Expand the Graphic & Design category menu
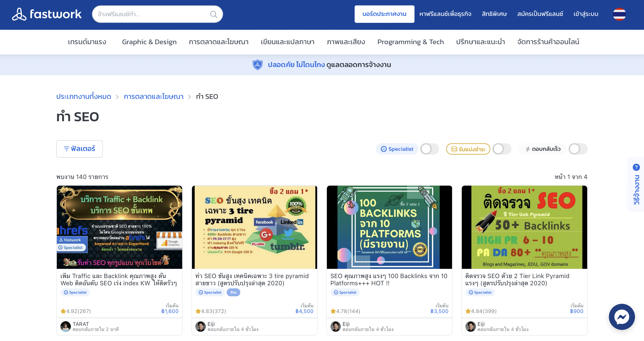The image size is (644, 341). pyautogui.click(x=149, y=42)
